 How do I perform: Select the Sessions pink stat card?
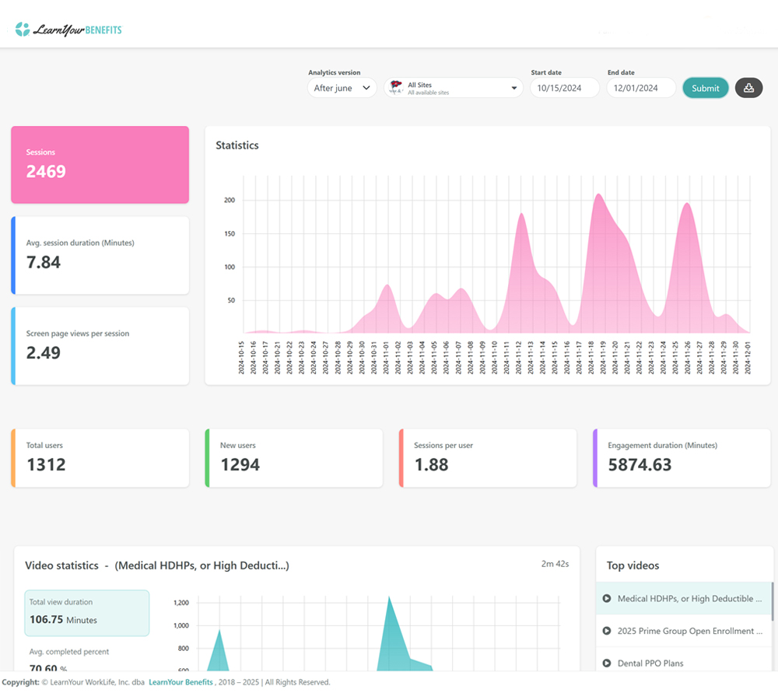100,165
